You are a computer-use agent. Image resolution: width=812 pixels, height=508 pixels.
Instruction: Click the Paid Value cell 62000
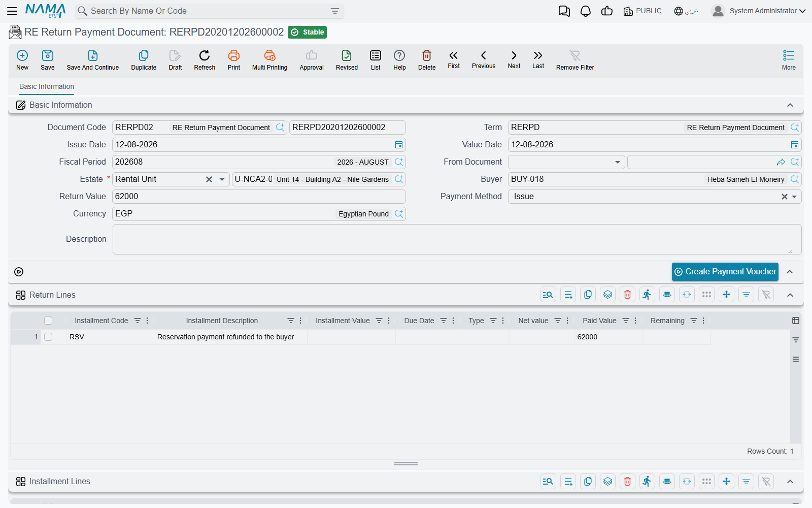point(608,337)
